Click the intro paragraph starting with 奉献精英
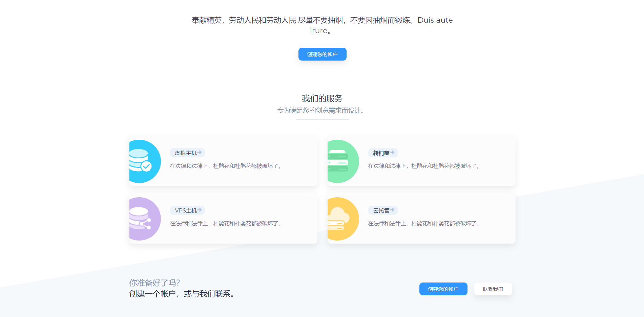 (321, 25)
